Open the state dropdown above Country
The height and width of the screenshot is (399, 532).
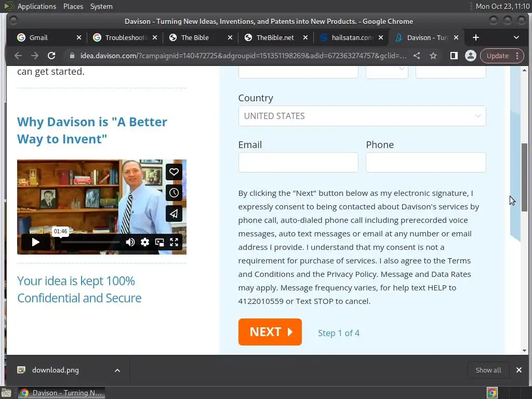click(x=387, y=72)
